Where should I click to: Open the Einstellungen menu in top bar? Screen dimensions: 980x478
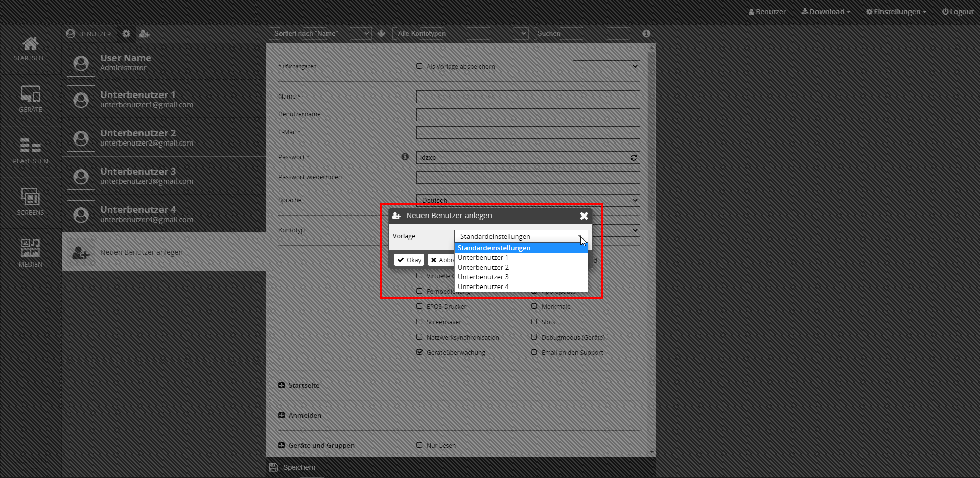coord(896,12)
